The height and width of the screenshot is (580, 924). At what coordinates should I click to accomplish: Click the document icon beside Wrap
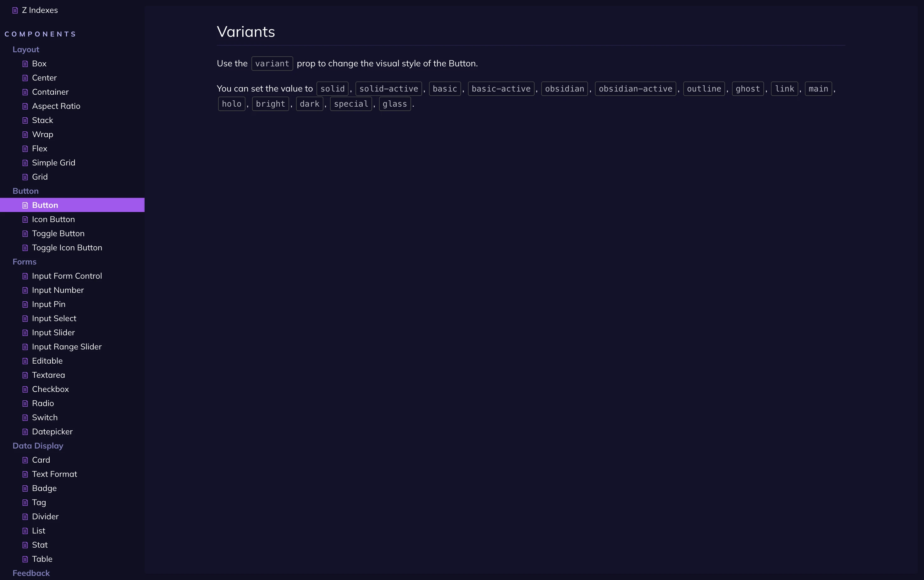pos(25,135)
